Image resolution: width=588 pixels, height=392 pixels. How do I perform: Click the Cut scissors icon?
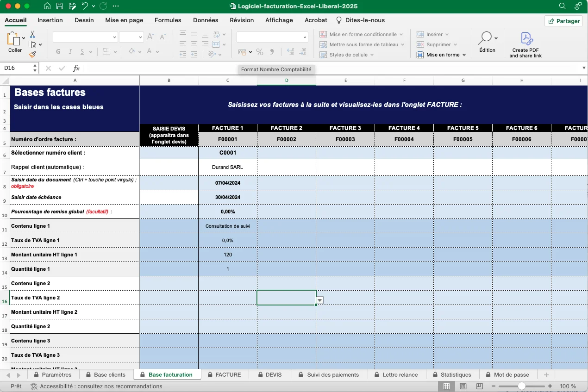coord(32,35)
